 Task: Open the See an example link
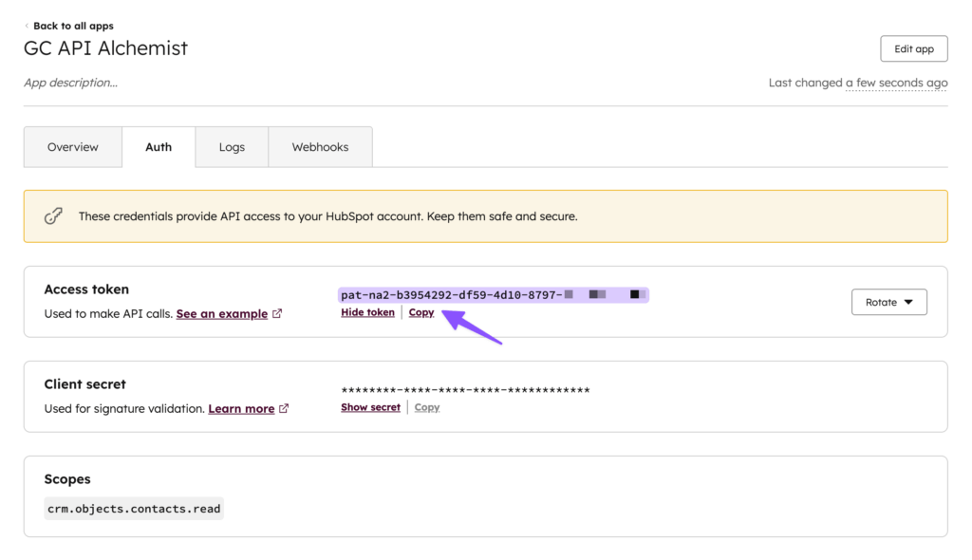click(x=221, y=313)
